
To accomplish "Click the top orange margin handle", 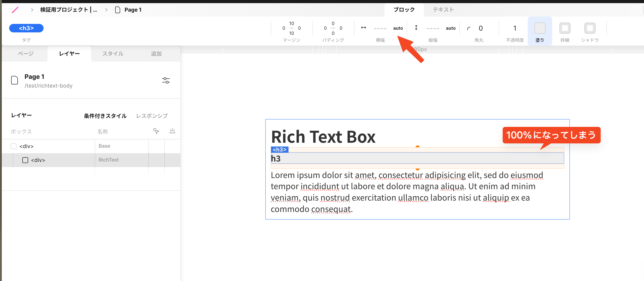I will pos(418,147).
